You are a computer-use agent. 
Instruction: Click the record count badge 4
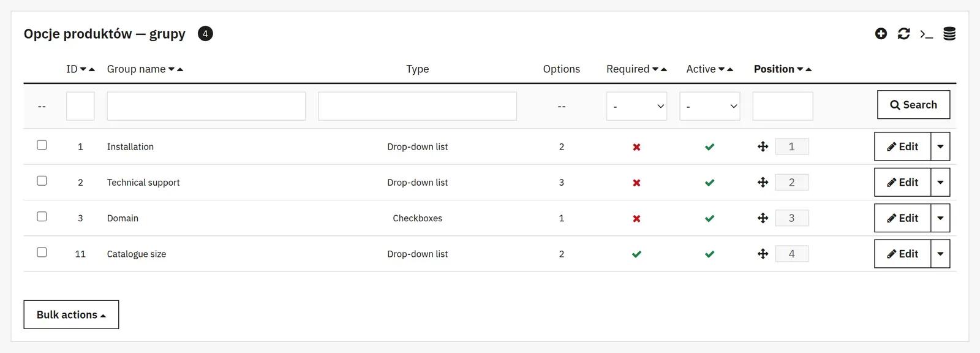(205, 34)
